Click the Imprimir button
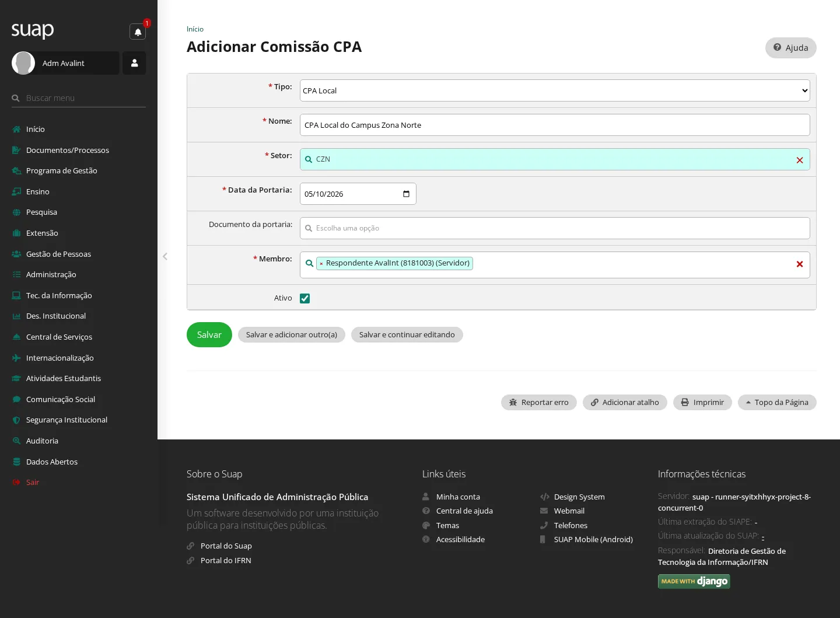Viewport: 840px width, 618px height. click(x=702, y=403)
